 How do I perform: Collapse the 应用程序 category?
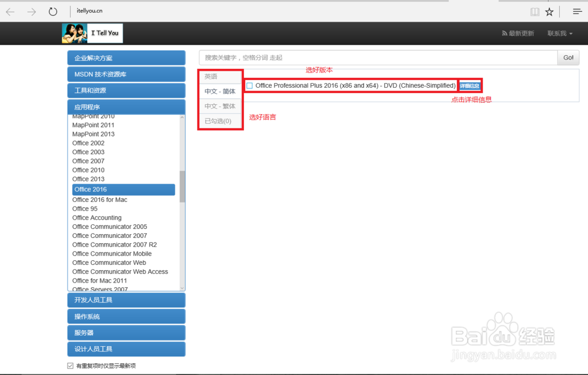(126, 107)
